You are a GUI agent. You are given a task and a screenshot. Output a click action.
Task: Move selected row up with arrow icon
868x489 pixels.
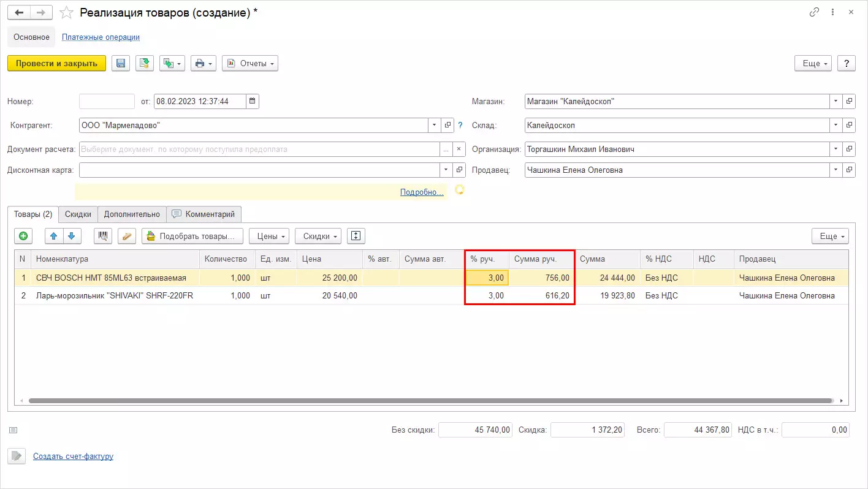(x=54, y=236)
